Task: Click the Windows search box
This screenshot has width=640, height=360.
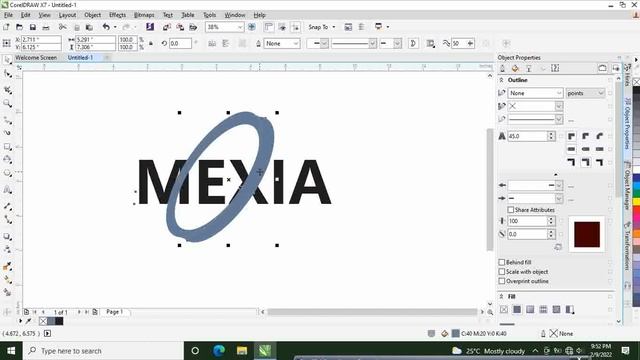Action: (103, 351)
